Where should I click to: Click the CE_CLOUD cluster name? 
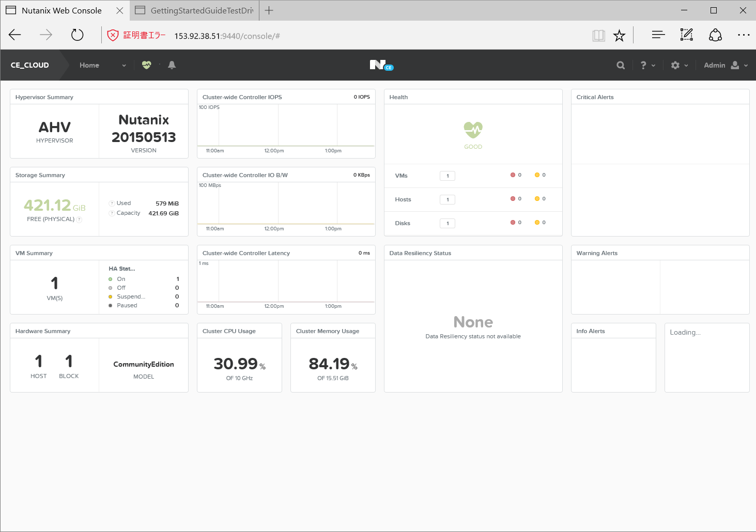pyautogui.click(x=30, y=65)
